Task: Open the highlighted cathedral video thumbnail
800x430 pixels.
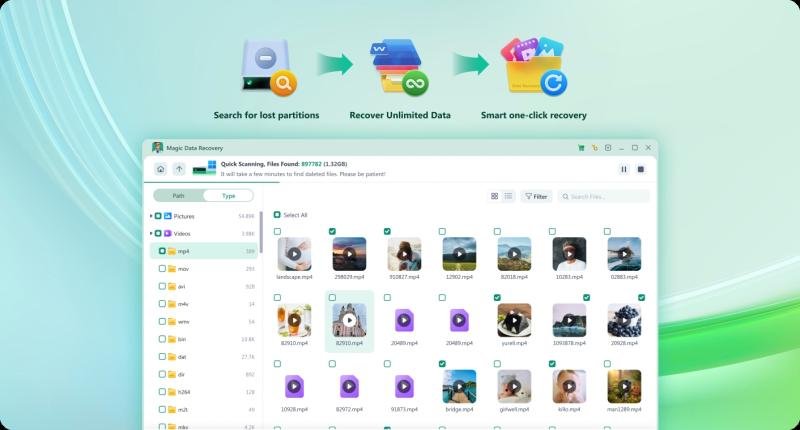Action: click(x=349, y=320)
